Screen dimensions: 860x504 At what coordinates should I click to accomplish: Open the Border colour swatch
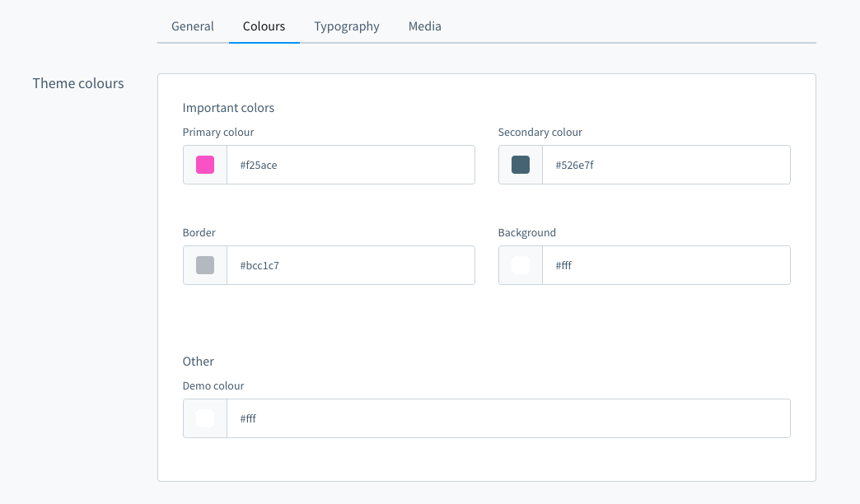pyautogui.click(x=203, y=264)
